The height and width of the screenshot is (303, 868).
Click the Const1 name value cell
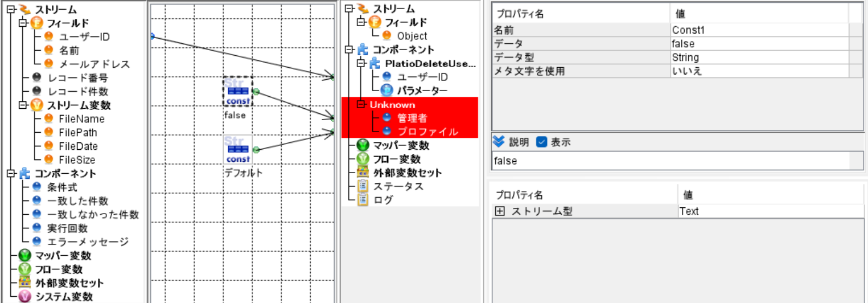click(759, 30)
